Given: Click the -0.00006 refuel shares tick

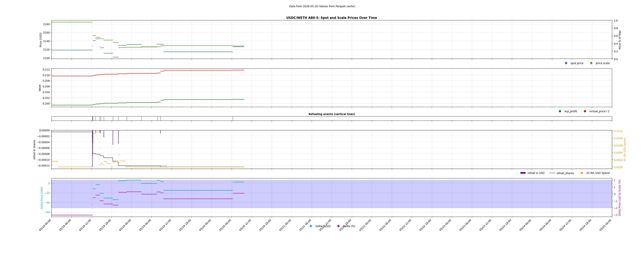Looking at the screenshot, I should click(x=44, y=148).
